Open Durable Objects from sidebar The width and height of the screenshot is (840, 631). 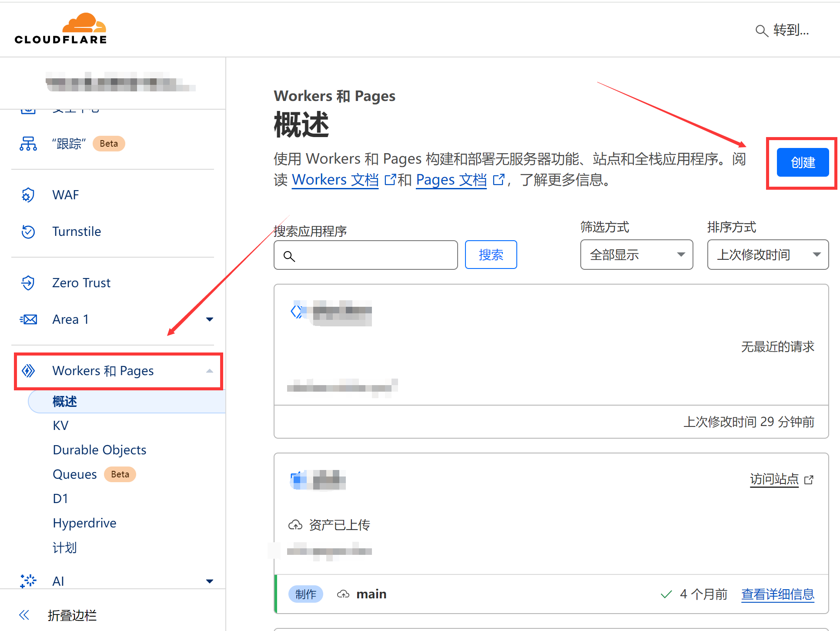point(99,450)
